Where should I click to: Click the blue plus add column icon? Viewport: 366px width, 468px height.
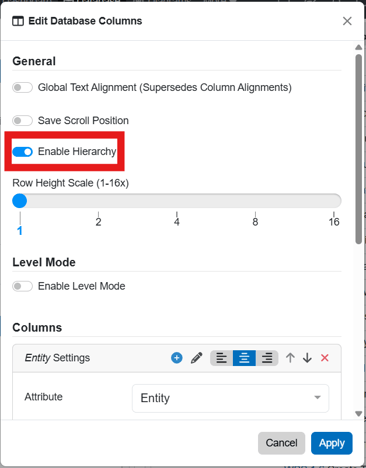pos(177,358)
